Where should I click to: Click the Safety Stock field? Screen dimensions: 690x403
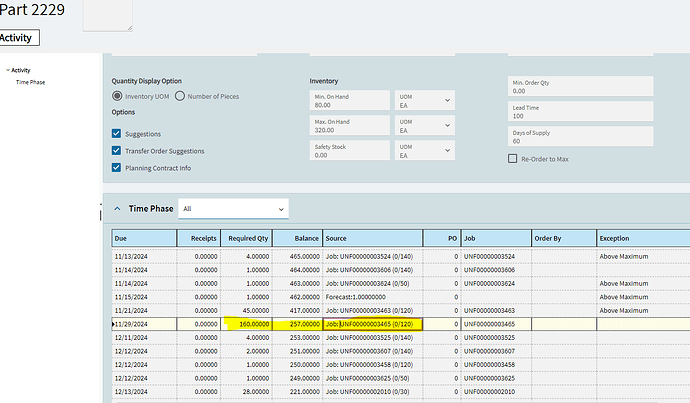click(349, 150)
